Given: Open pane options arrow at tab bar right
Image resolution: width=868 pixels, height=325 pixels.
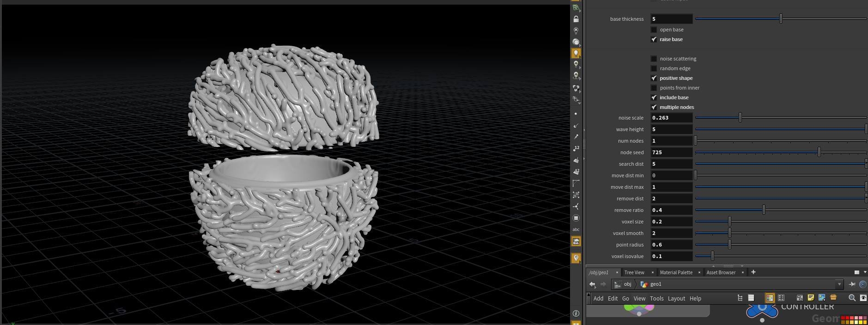Looking at the screenshot, I should click(865, 272).
